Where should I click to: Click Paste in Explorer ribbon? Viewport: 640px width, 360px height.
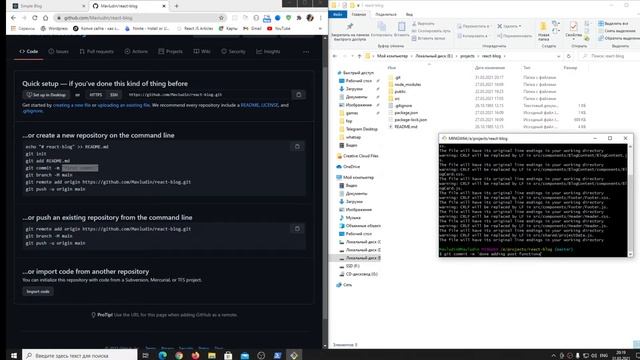tap(402, 30)
